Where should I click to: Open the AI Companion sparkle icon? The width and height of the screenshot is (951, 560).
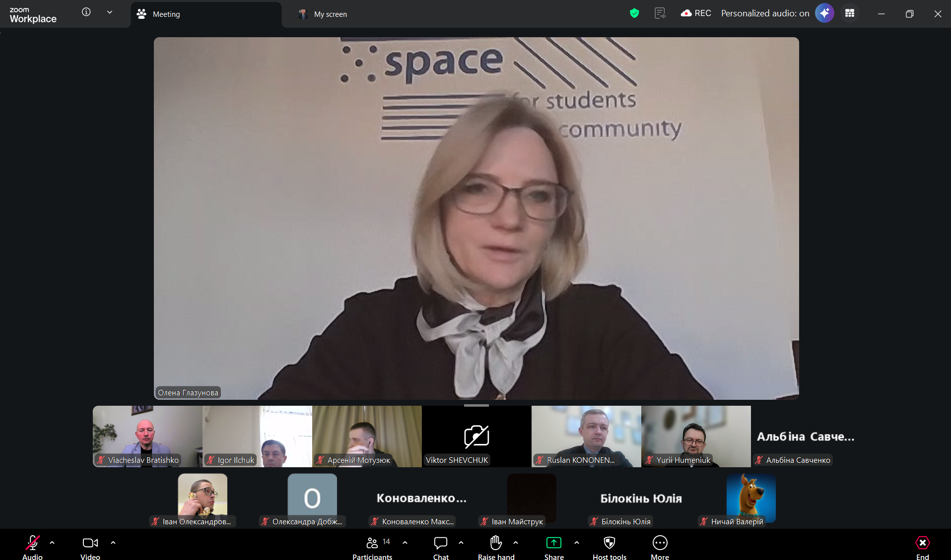pos(824,13)
